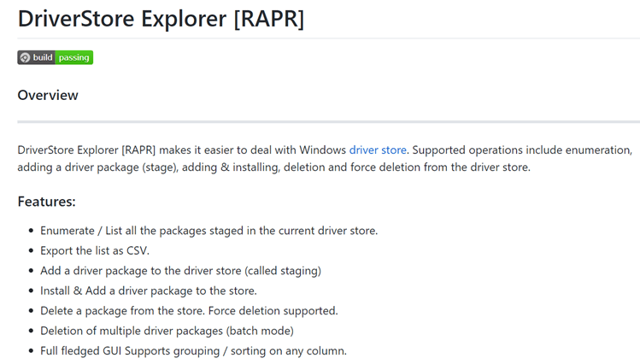This screenshot has height=364, width=640.
Task: Click the 'Delete a package from the store' bullet
Action: click(189, 311)
